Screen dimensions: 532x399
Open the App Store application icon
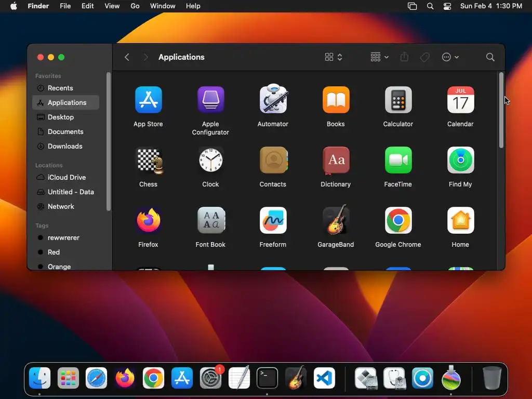(148, 100)
